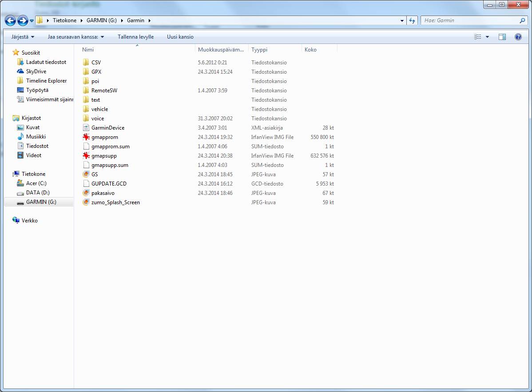Click the date 5.6.2012 0:21
The image size is (532, 392).
[212, 63]
